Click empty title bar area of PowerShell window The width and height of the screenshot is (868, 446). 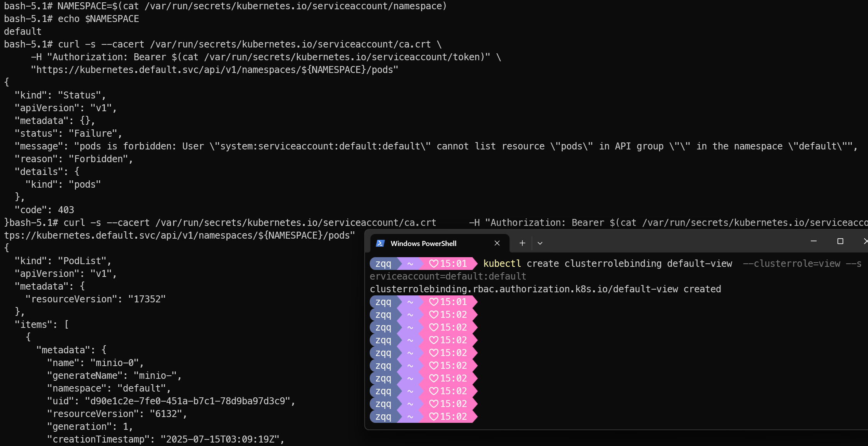pos(676,243)
